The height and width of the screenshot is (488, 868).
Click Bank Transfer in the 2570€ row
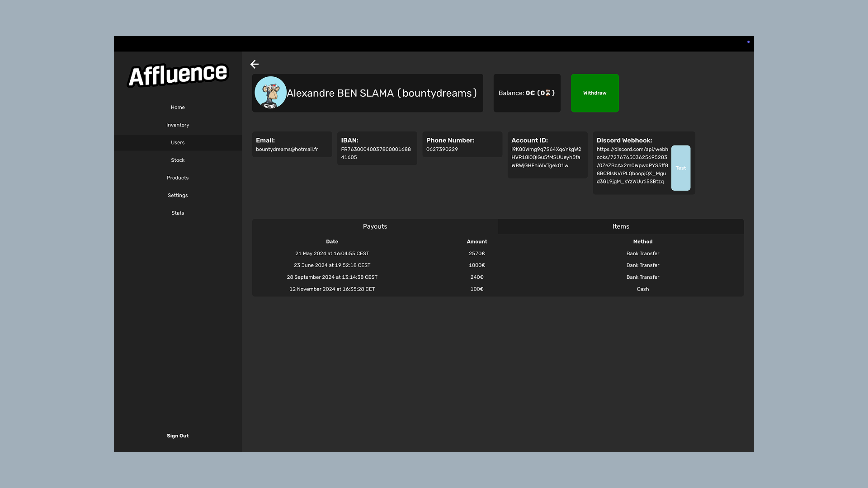point(643,253)
